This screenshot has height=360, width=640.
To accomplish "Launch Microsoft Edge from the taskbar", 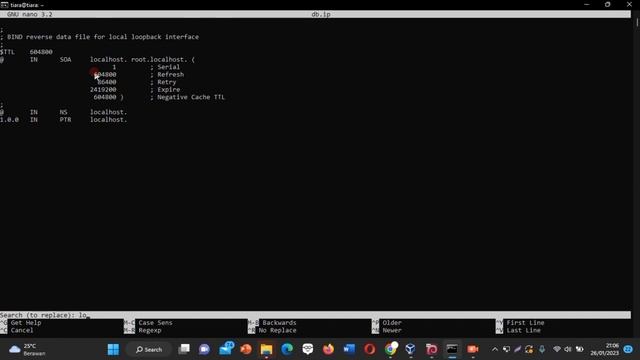I will pos(287,349).
